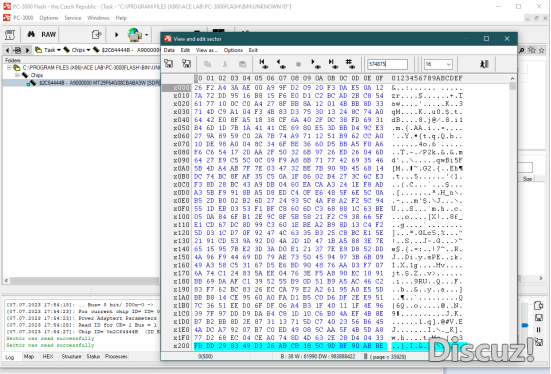
Task: Click the folder tree horizontal scrollbar left arrow
Action: coord(6,280)
